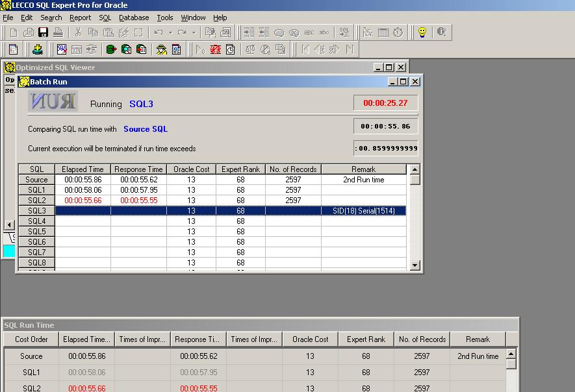Click the red 00:00:55.66 elapsed time cell

(x=83, y=201)
